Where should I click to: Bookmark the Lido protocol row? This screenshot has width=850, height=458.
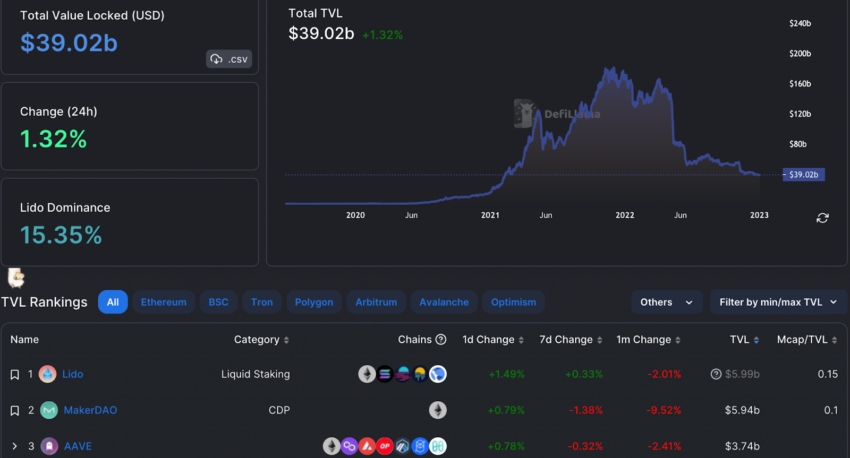pos(15,375)
